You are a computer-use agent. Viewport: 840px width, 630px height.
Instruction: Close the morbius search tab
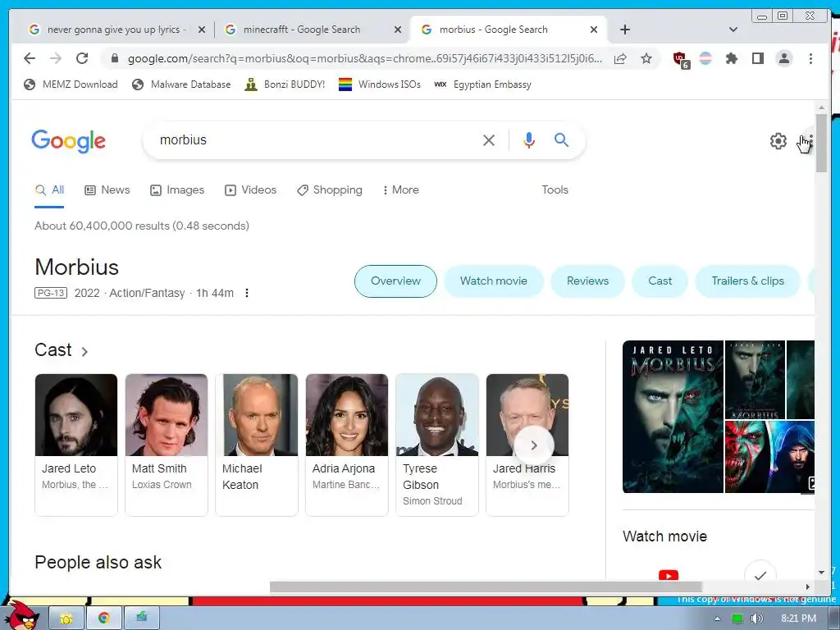click(x=594, y=30)
